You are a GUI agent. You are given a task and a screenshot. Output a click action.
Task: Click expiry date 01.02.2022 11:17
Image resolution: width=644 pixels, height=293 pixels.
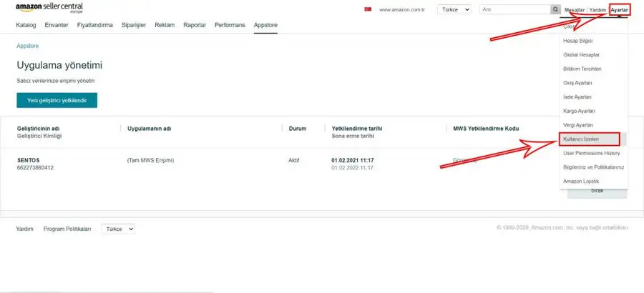coord(352,168)
